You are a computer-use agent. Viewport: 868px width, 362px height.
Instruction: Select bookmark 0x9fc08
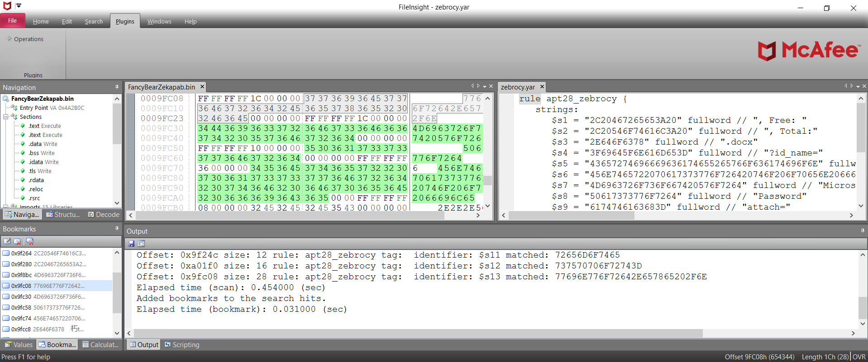pyautogui.click(x=57, y=286)
